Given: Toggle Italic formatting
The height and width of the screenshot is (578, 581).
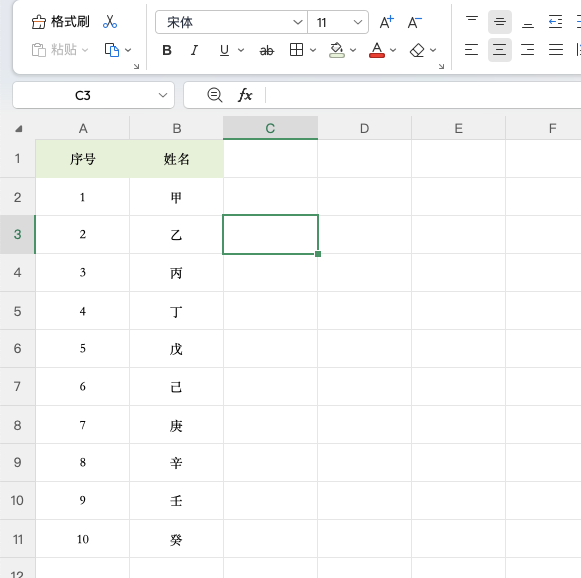Looking at the screenshot, I should pyautogui.click(x=194, y=50).
